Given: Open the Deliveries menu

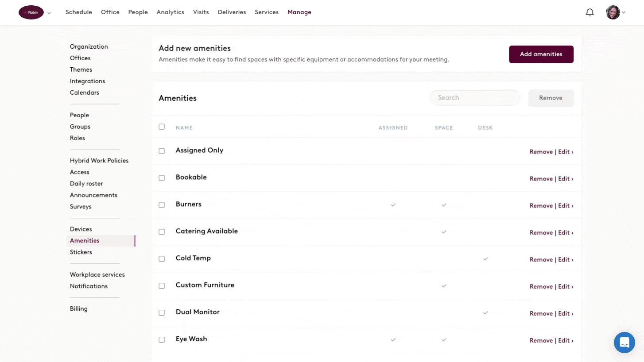Looking at the screenshot, I should coord(232,12).
